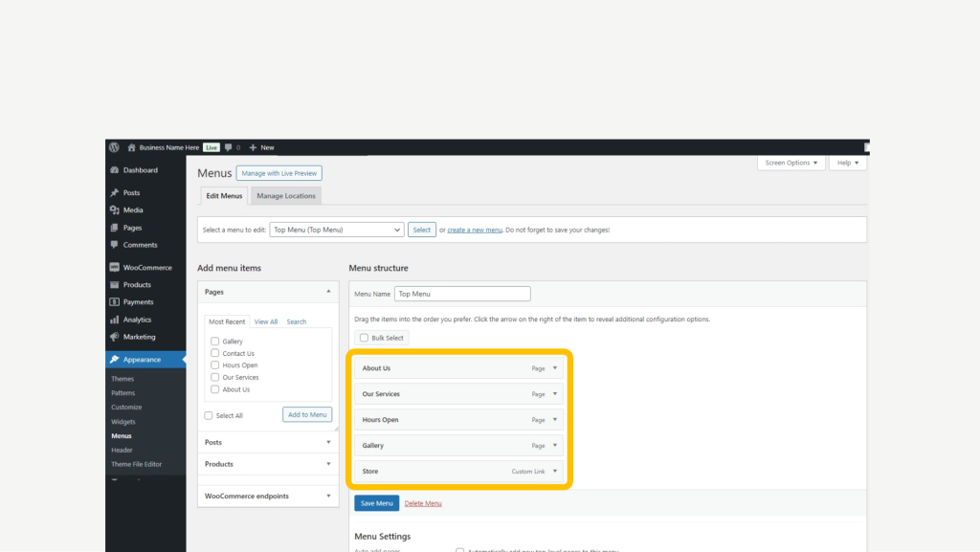The height and width of the screenshot is (552, 980).
Task: Expand the Gallery menu item arrow
Action: 554,445
